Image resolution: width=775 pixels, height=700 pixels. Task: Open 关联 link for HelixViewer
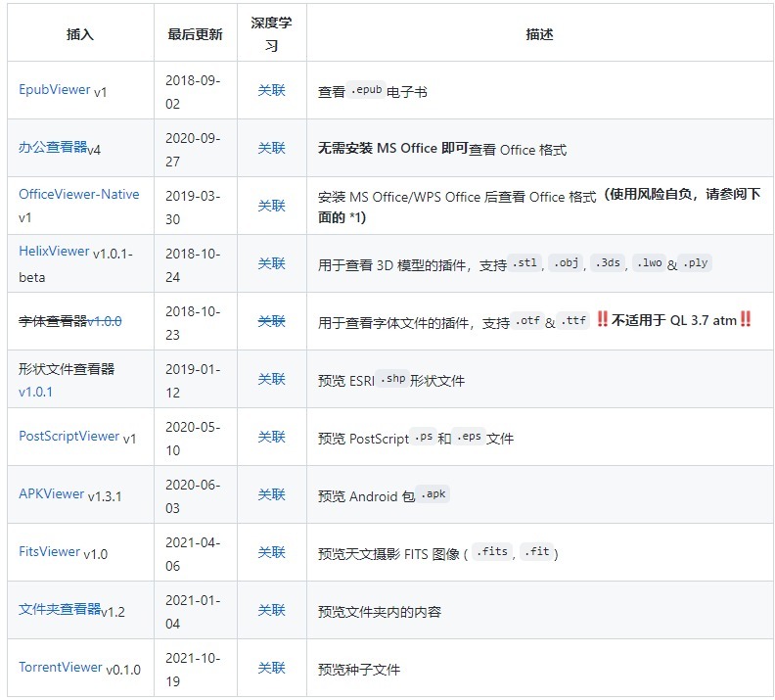point(271,263)
